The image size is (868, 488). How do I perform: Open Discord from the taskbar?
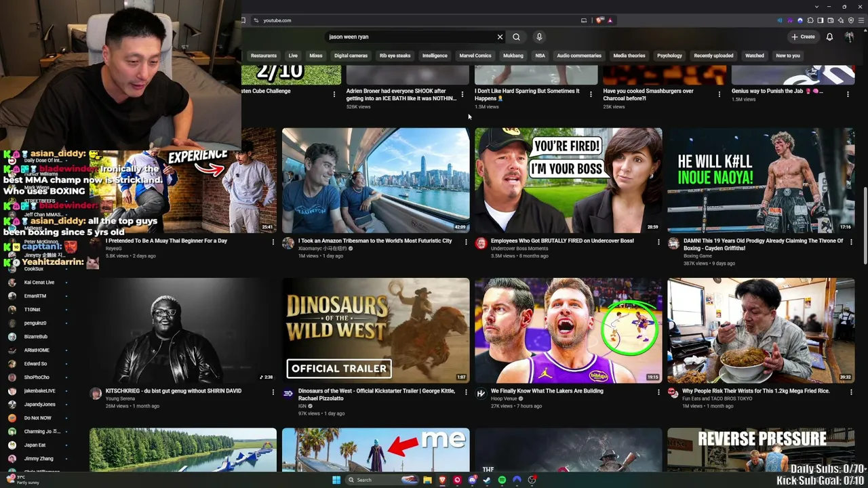(472, 480)
